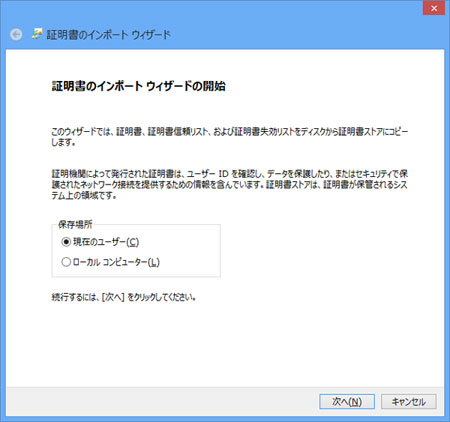Image resolution: width=450 pixels, height=422 pixels.
Task: Close the certificate import wizard window
Action: pos(434,8)
